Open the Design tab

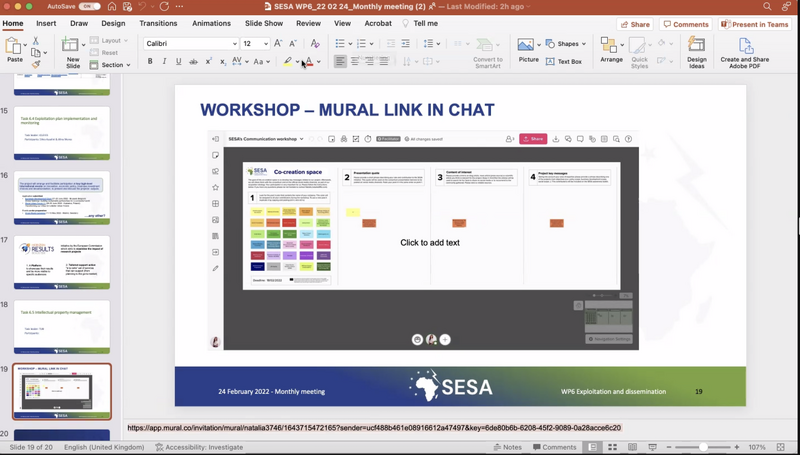click(113, 23)
